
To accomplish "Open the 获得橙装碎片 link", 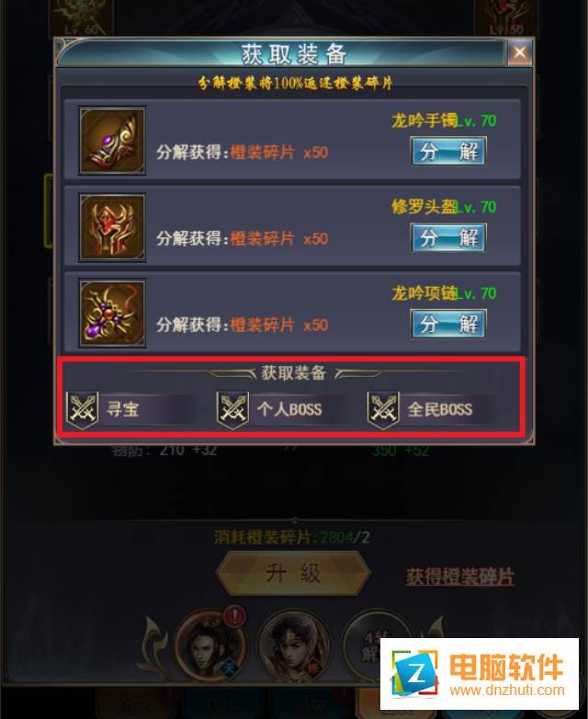I will tap(459, 576).
